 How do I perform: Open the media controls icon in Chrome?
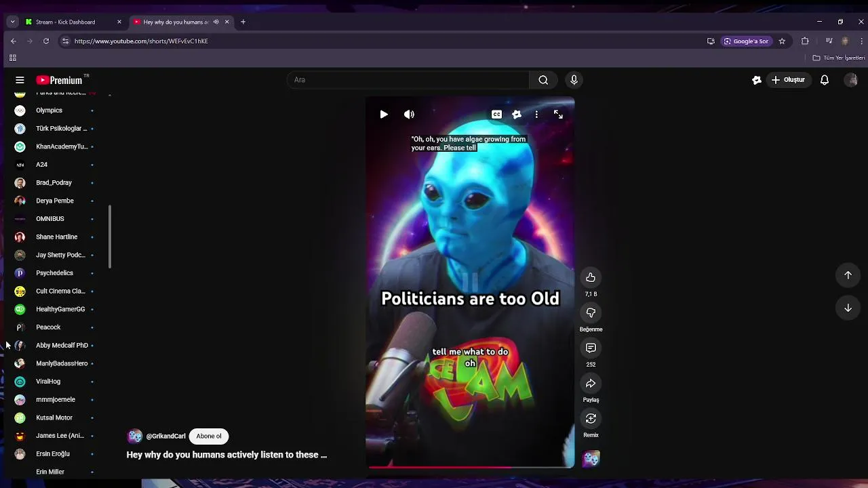pos(829,41)
